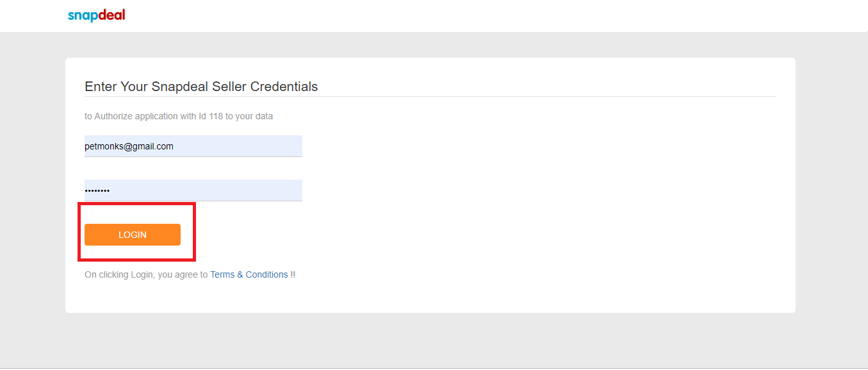
Task: Click the masked password dots
Action: click(97, 190)
